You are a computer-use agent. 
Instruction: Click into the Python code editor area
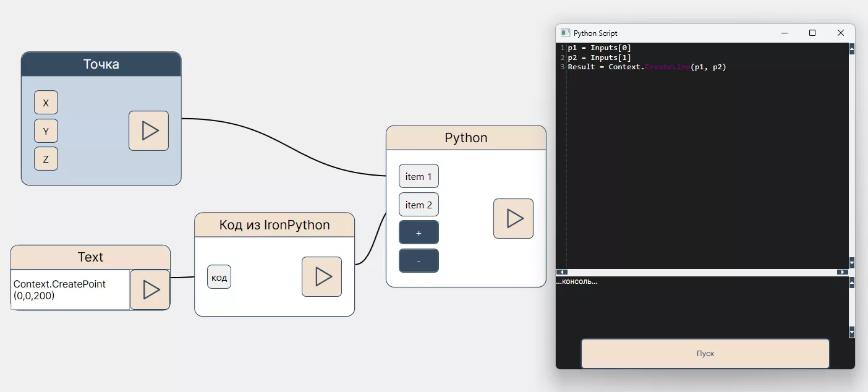[705, 167]
